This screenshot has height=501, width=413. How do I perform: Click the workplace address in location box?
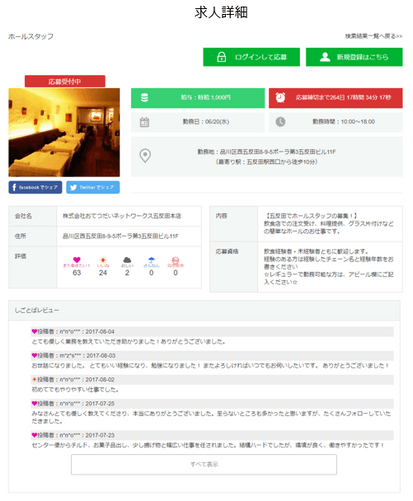(x=266, y=152)
